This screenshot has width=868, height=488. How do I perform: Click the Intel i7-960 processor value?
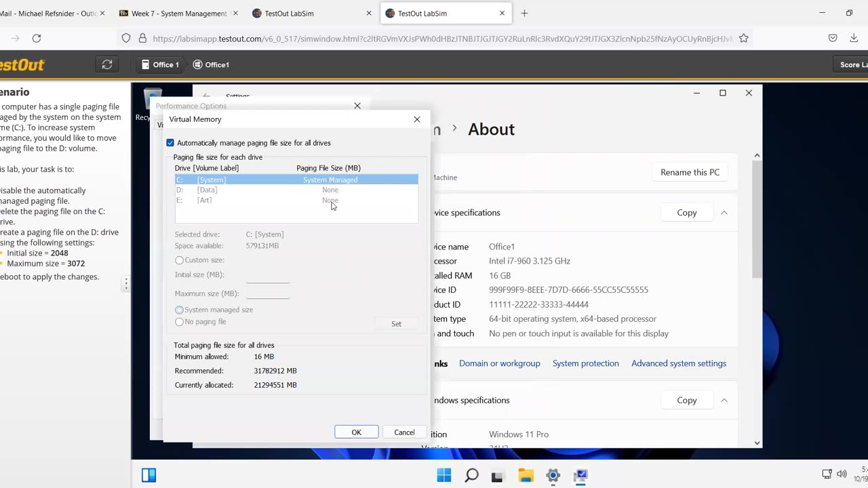(x=530, y=261)
